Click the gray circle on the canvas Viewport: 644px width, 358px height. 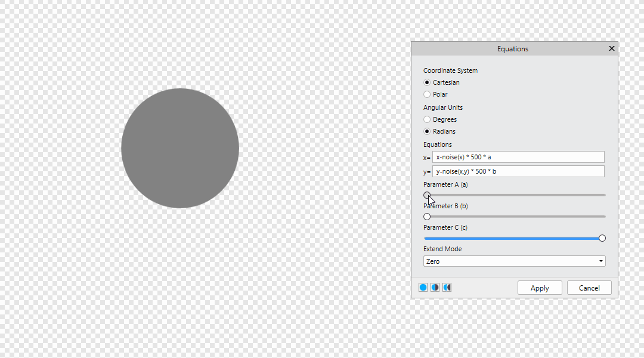pos(179,148)
